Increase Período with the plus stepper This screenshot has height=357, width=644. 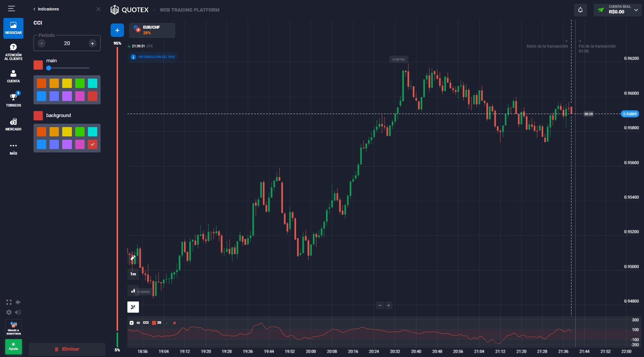click(x=92, y=43)
